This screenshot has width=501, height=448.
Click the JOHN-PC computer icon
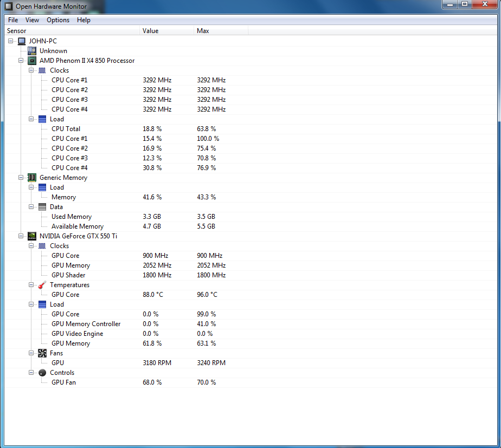click(22, 41)
